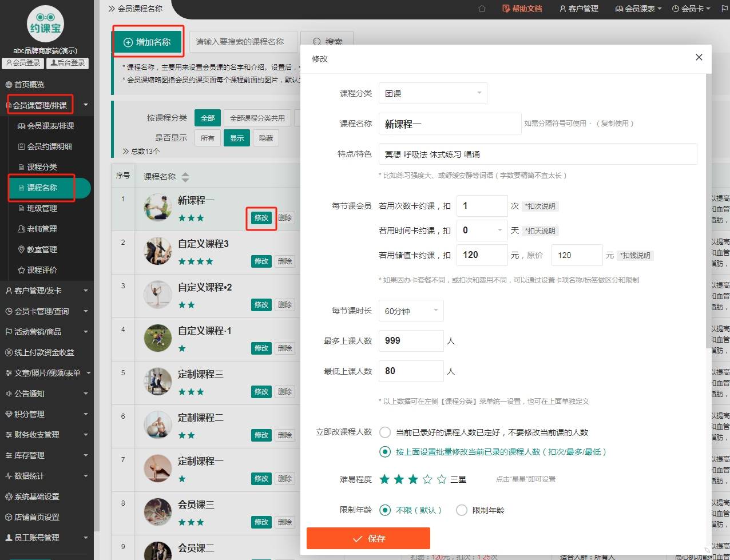Image resolution: width=730 pixels, height=560 pixels.
Task: Edit the 特点/特色 text field
Action: [x=538, y=154]
